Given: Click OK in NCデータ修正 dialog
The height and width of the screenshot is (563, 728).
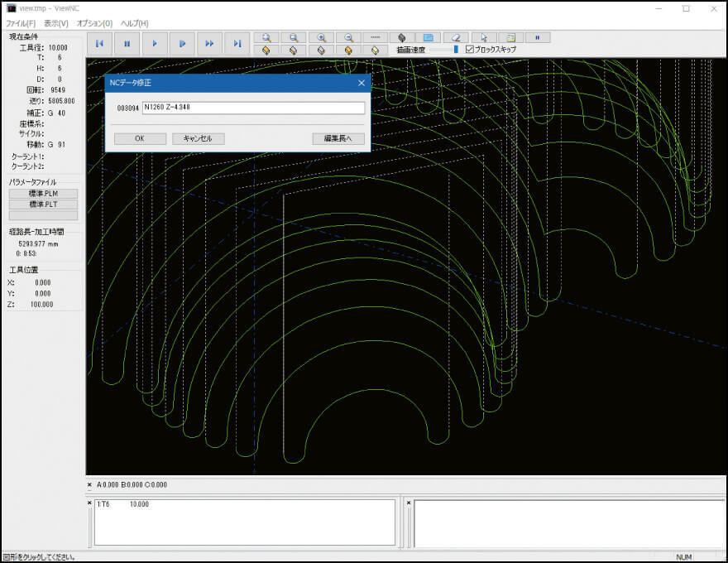Looking at the screenshot, I should point(139,138).
